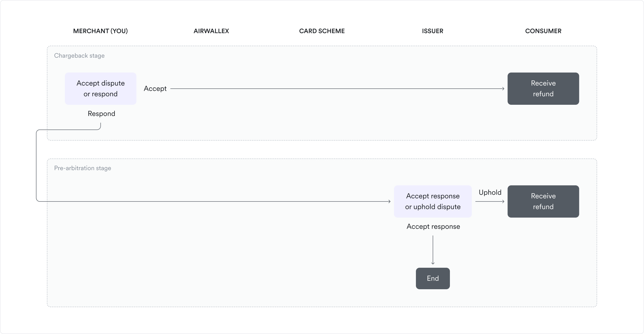Select the 'Accept dispute or respond' box
Image resolution: width=644 pixels, height=334 pixels.
click(100, 89)
